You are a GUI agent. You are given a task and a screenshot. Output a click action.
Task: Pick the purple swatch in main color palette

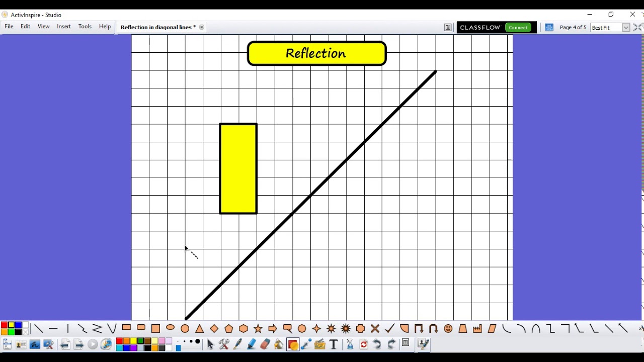pos(133,348)
